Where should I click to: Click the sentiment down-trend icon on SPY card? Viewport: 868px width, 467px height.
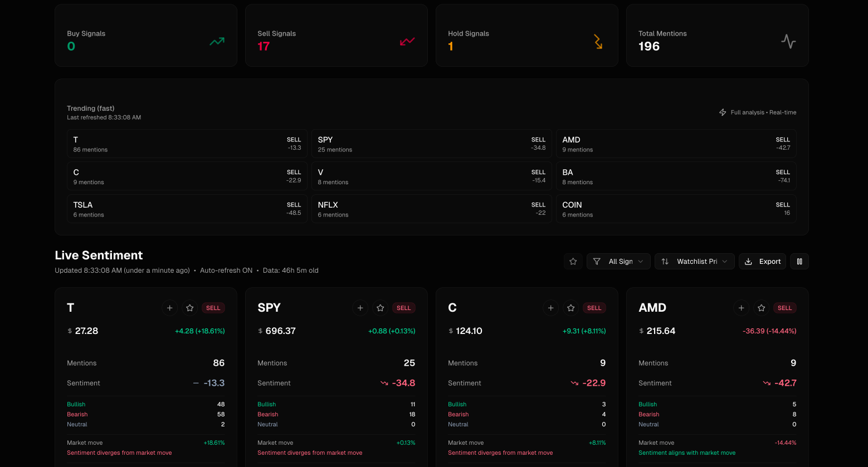(x=384, y=383)
